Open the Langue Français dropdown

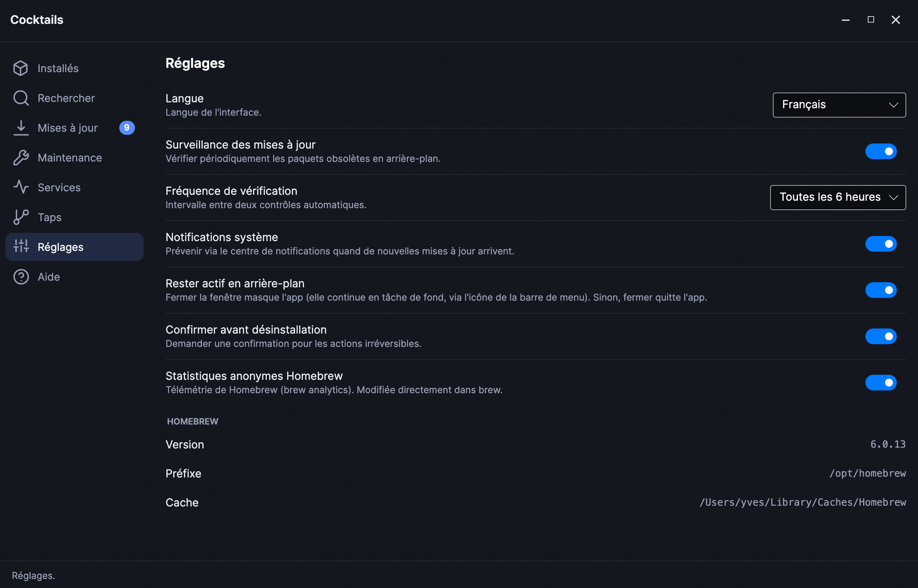click(839, 105)
